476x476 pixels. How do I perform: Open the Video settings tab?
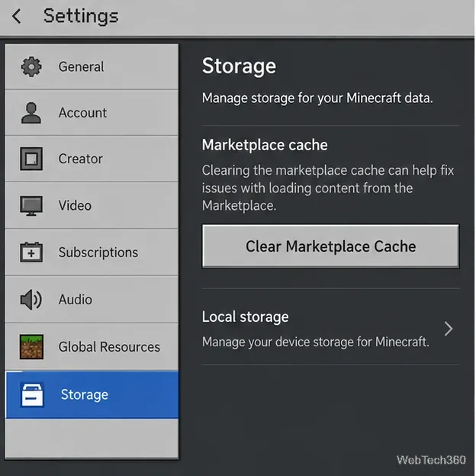pyautogui.click(x=92, y=205)
